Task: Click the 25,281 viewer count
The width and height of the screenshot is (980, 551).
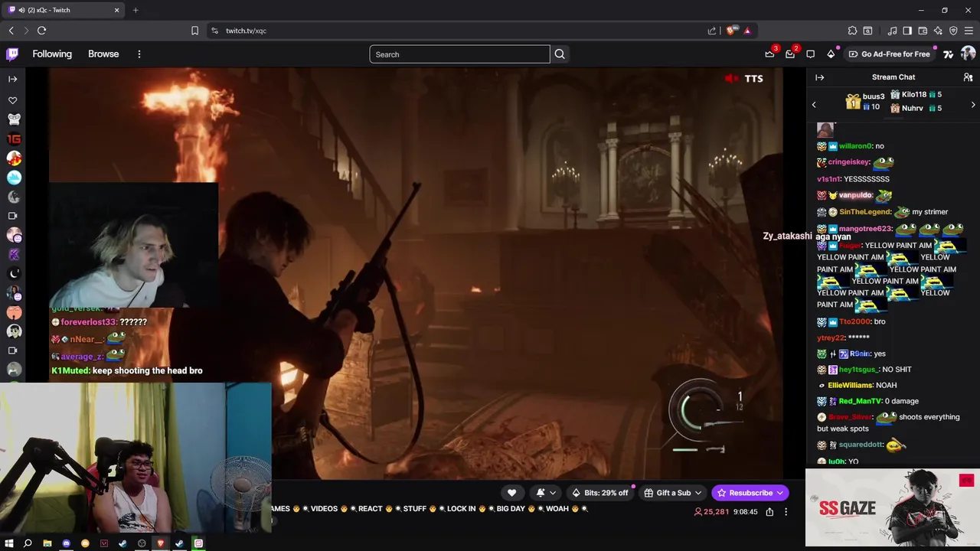Action: (x=711, y=512)
